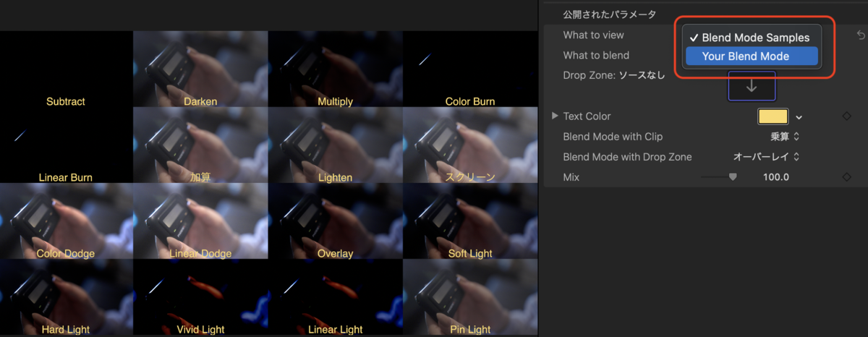Open Blend Mode with Clip popup
The image size is (868, 337).
click(x=785, y=136)
